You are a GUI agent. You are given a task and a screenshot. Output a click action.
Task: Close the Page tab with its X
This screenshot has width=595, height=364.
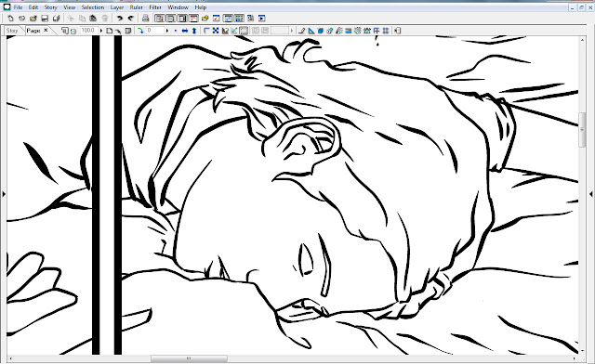click(46, 30)
